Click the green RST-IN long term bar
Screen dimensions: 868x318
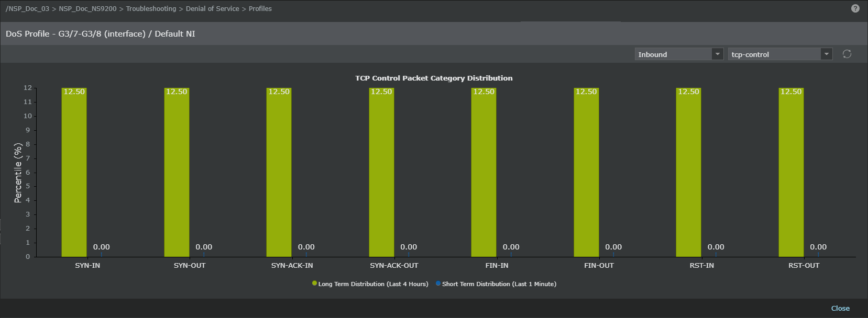[x=688, y=172]
